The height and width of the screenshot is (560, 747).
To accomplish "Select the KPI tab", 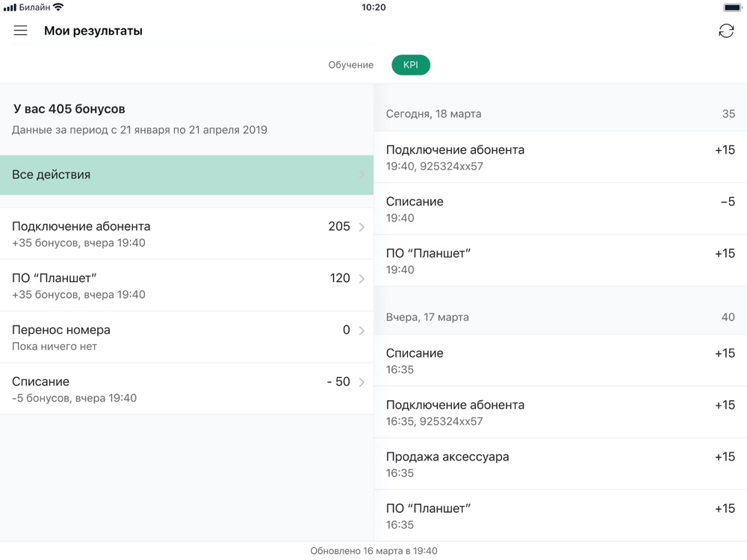I will click(411, 65).
